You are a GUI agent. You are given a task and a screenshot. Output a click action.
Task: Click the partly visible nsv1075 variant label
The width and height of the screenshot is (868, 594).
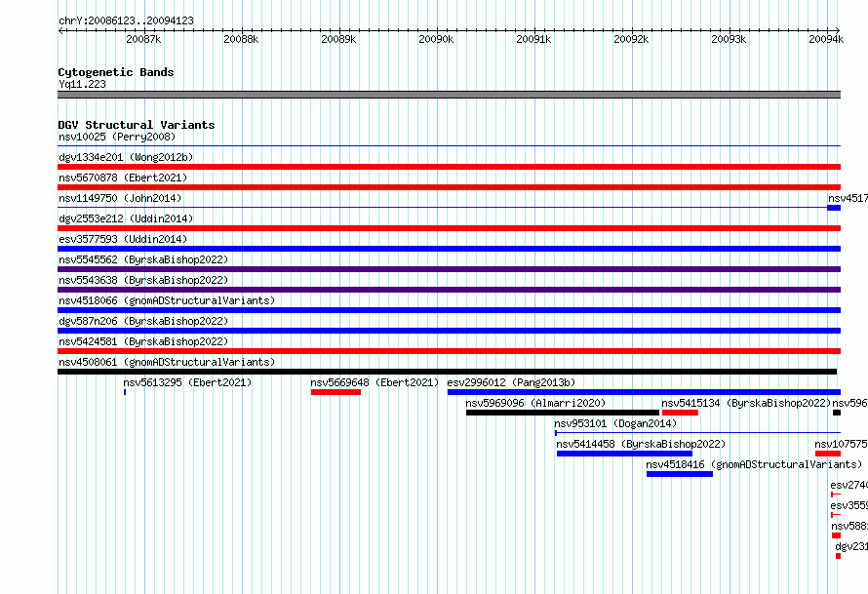tap(841, 444)
